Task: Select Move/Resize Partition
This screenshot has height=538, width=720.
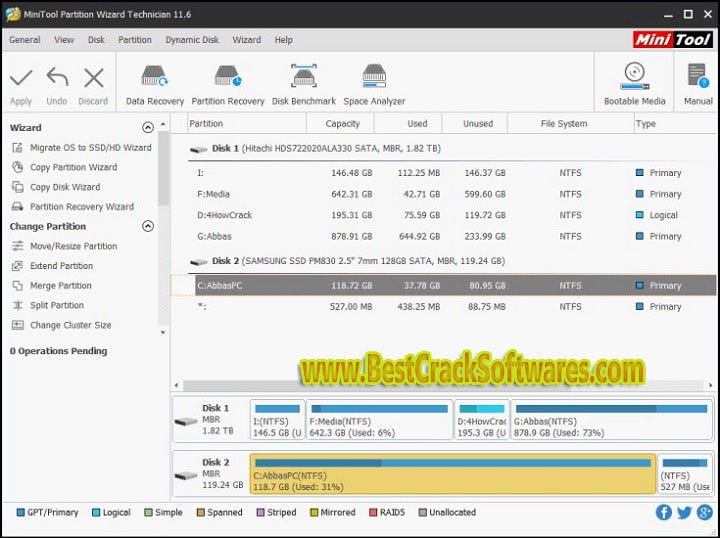Action: 64,247
